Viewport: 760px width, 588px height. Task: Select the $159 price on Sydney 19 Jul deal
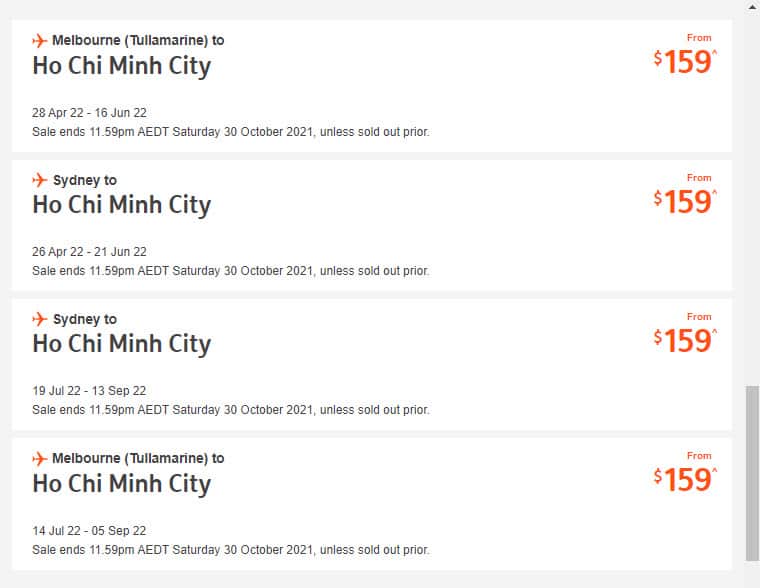click(686, 340)
